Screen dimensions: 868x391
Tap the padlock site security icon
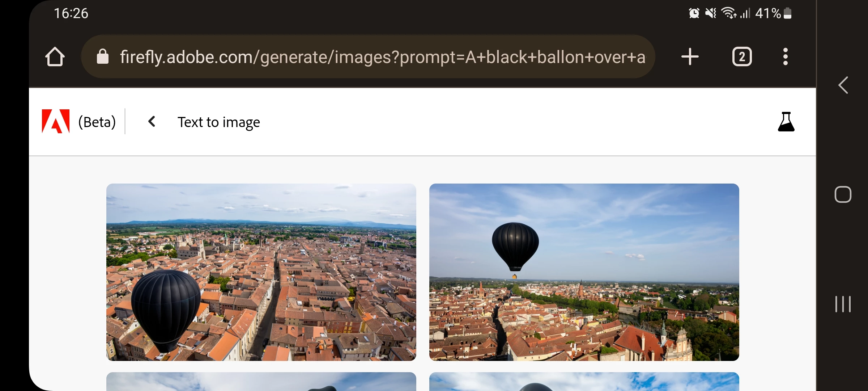(103, 57)
